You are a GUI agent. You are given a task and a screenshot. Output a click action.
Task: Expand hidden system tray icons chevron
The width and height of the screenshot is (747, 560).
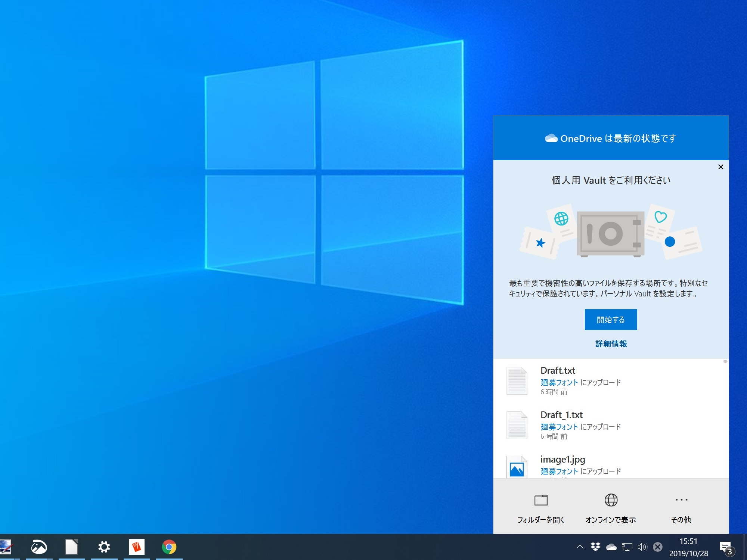click(x=580, y=547)
